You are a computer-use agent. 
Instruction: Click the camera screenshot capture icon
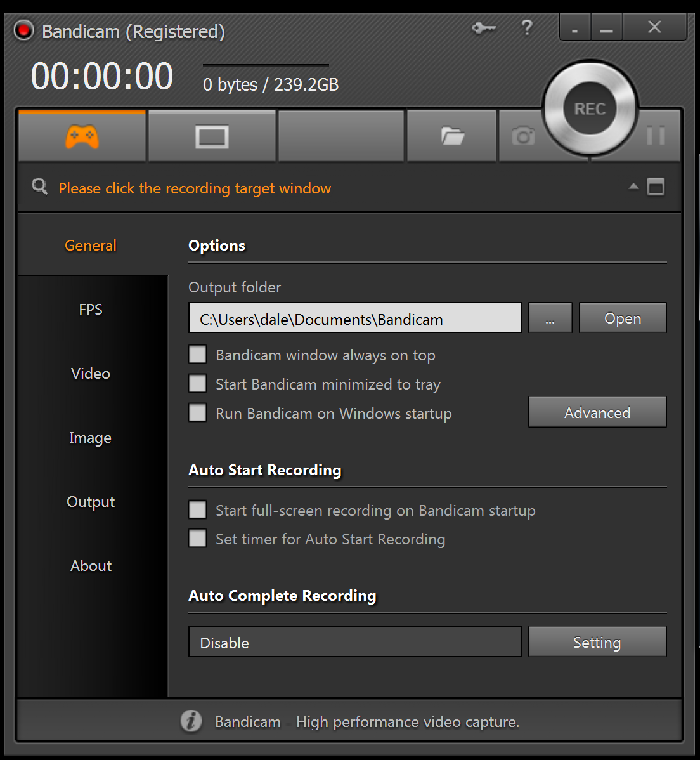pos(523,136)
